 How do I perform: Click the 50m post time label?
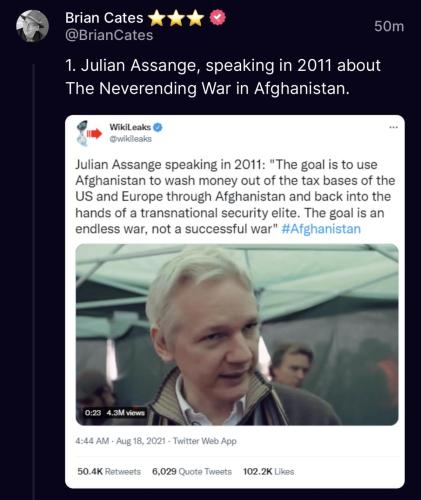click(x=389, y=26)
